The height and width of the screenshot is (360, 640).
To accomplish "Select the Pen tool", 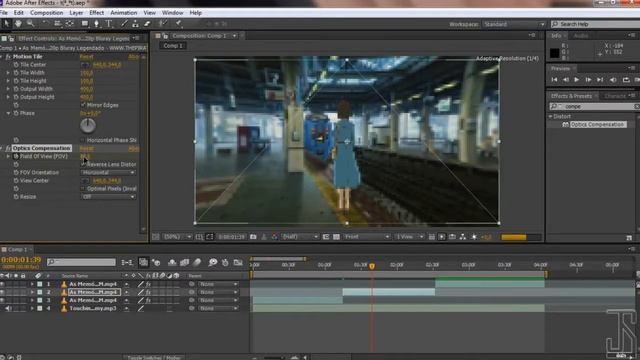I will click(96, 24).
